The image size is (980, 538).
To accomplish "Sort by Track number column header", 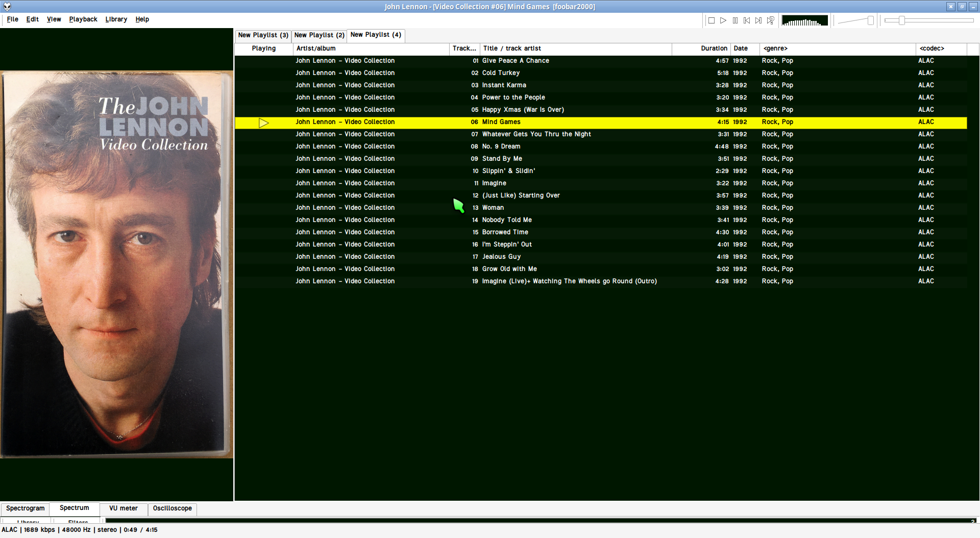I will pos(464,48).
